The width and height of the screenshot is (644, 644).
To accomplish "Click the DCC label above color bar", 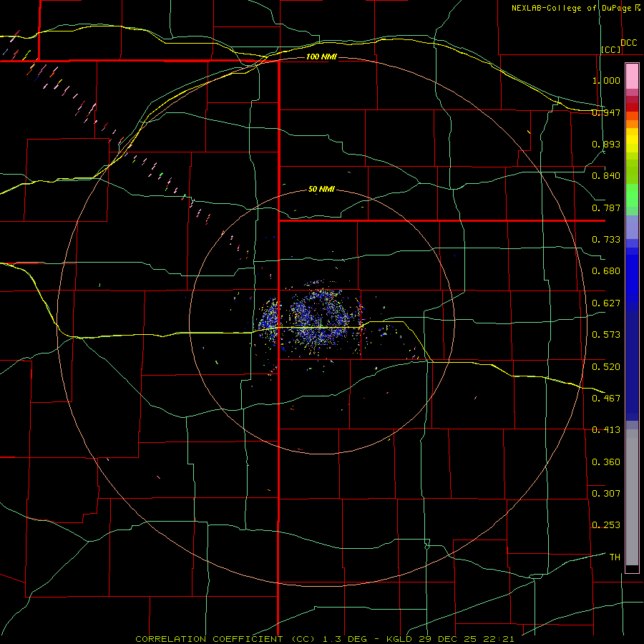I will [x=628, y=43].
